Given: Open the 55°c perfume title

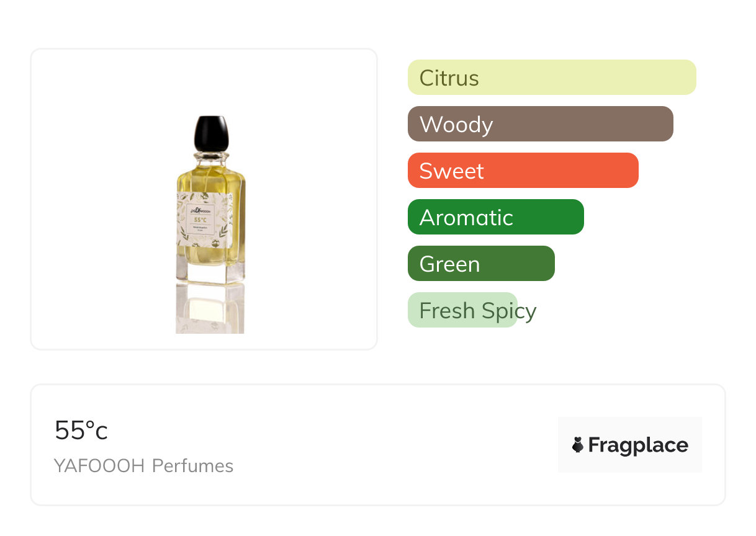Looking at the screenshot, I should pyautogui.click(x=81, y=431).
